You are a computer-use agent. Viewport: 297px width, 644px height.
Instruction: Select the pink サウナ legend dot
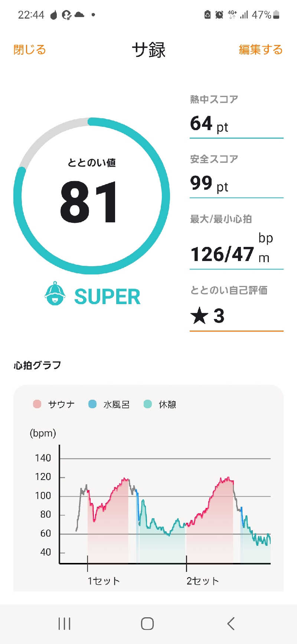click(x=37, y=404)
